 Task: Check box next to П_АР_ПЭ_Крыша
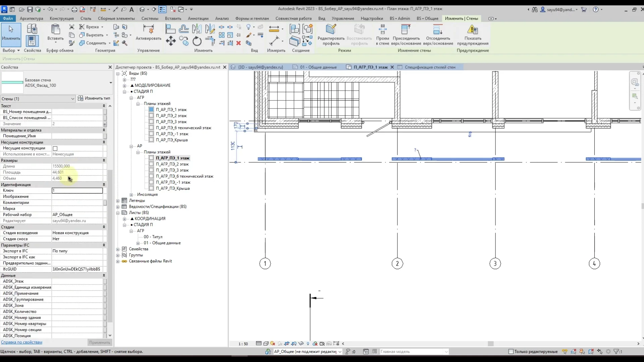click(x=151, y=140)
